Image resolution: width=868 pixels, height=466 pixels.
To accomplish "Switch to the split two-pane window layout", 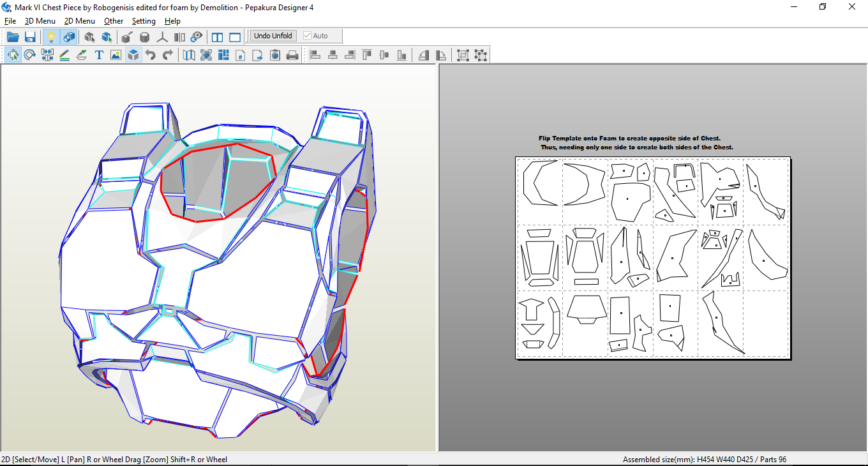I will pyautogui.click(x=218, y=36).
